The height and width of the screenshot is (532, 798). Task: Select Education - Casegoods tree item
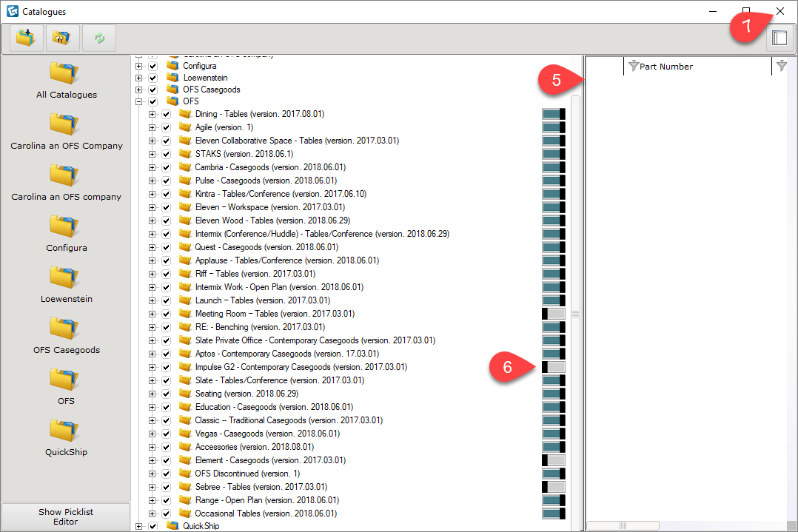275,407
